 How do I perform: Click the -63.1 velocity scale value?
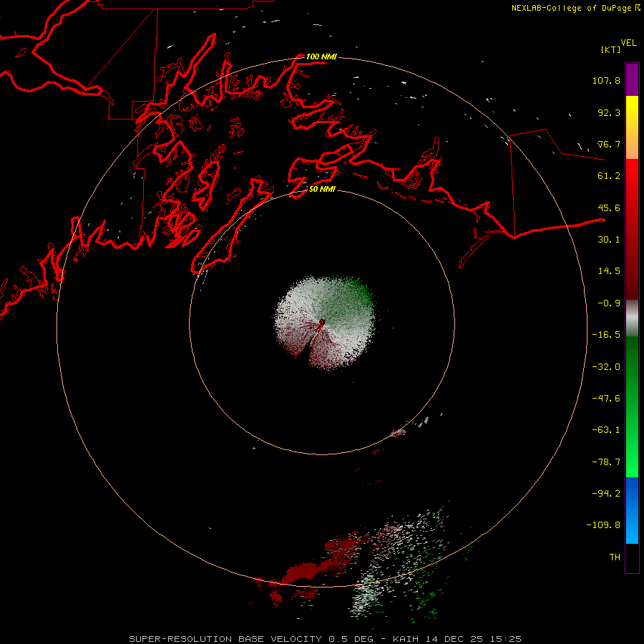[606, 430]
